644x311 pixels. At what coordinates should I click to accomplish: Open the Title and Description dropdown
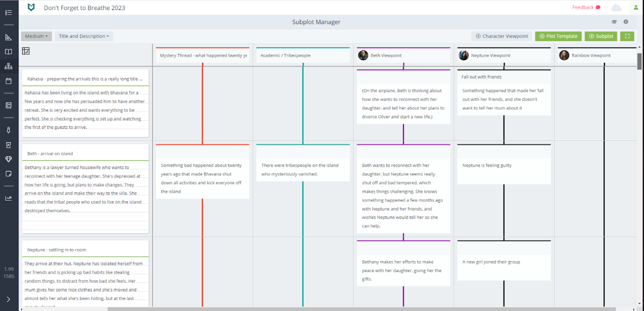click(84, 36)
